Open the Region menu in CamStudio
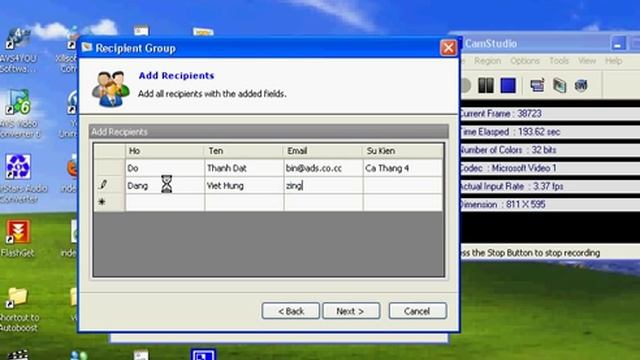Viewport: 640px width, 360px height. click(x=487, y=61)
